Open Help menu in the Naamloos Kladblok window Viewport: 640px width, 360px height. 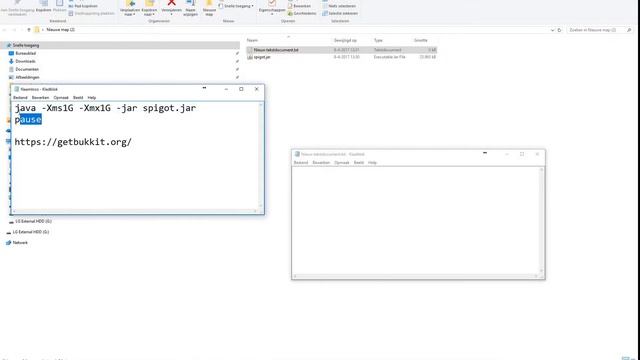tap(92, 98)
